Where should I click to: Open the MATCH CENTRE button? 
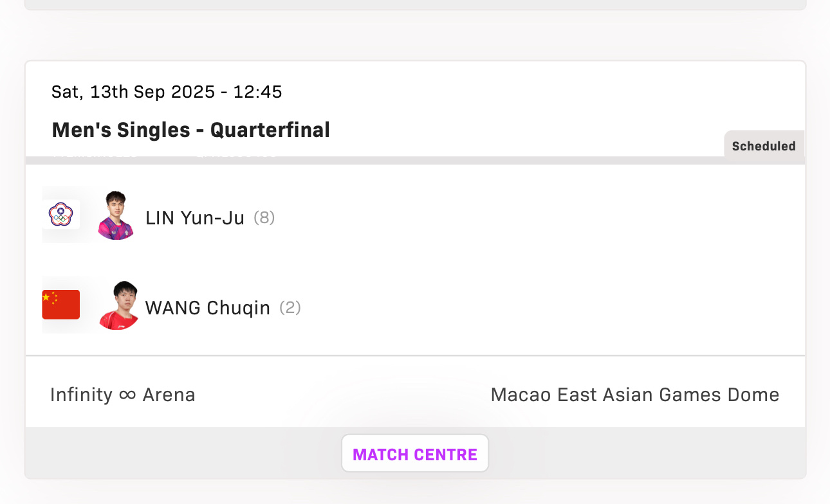pyautogui.click(x=415, y=454)
